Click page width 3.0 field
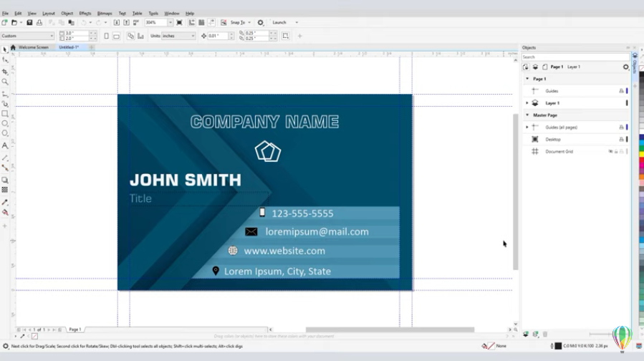 click(x=77, y=33)
